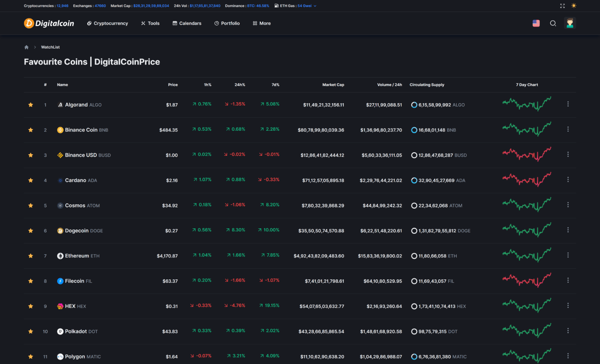Toggle the Cosmos favourite star
This screenshot has height=364, width=600.
(31, 206)
